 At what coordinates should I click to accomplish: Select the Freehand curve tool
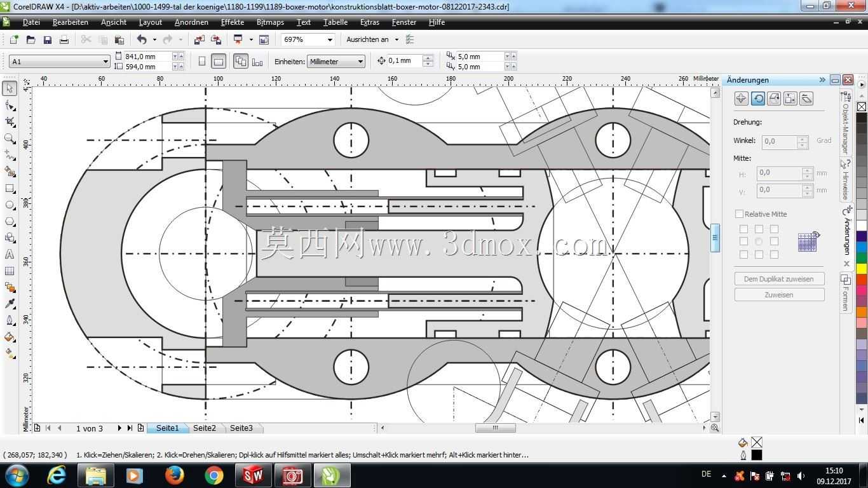(x=10, y=155)
